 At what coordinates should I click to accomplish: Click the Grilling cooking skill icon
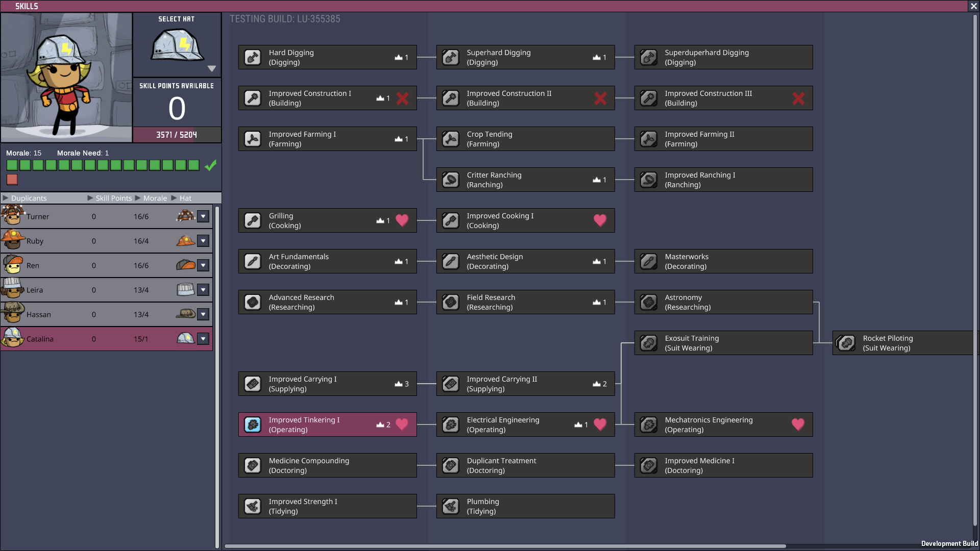tap(253, 220)
